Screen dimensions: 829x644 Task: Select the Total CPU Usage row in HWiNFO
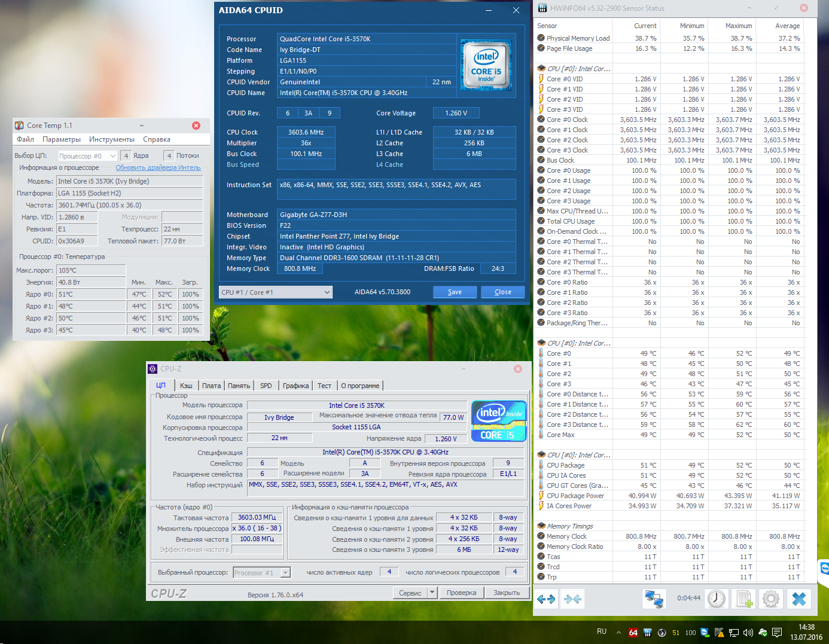click(669, 221)
